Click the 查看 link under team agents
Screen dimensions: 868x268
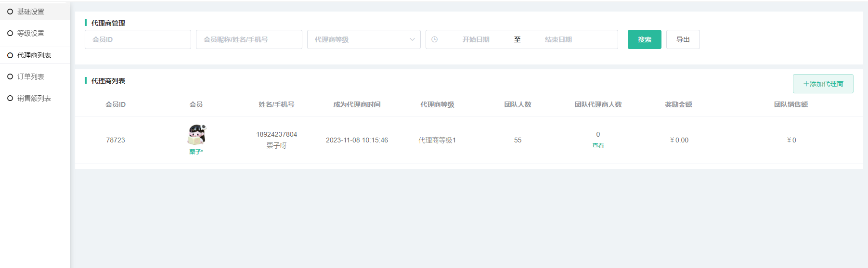[598, 146]
